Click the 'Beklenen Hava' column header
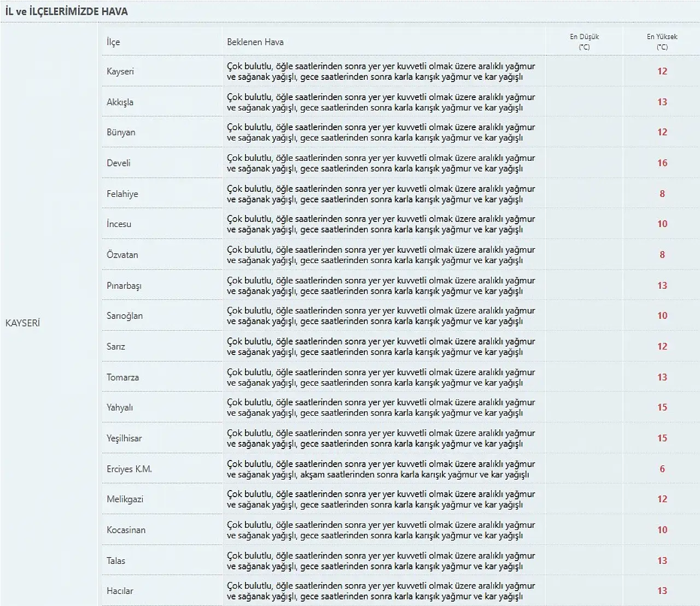 click(255, 42)
